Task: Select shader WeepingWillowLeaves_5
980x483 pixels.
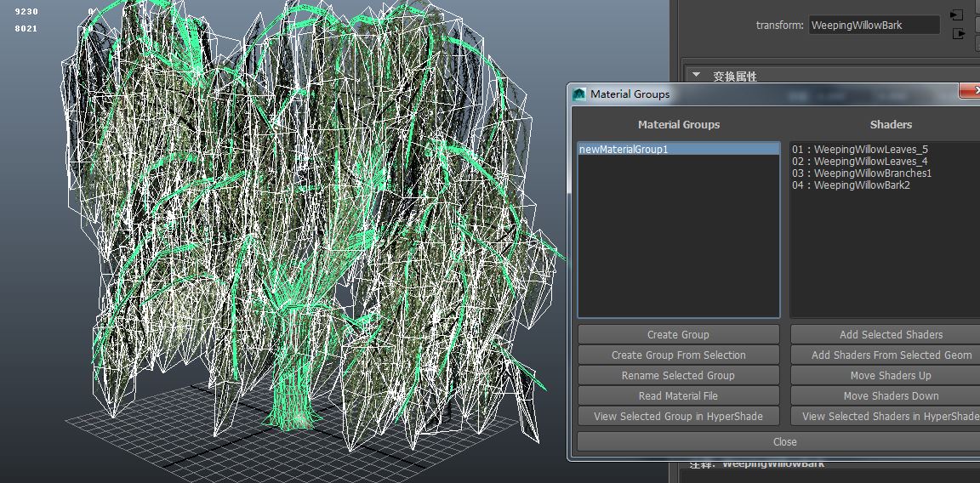Action: pos(859,150)
